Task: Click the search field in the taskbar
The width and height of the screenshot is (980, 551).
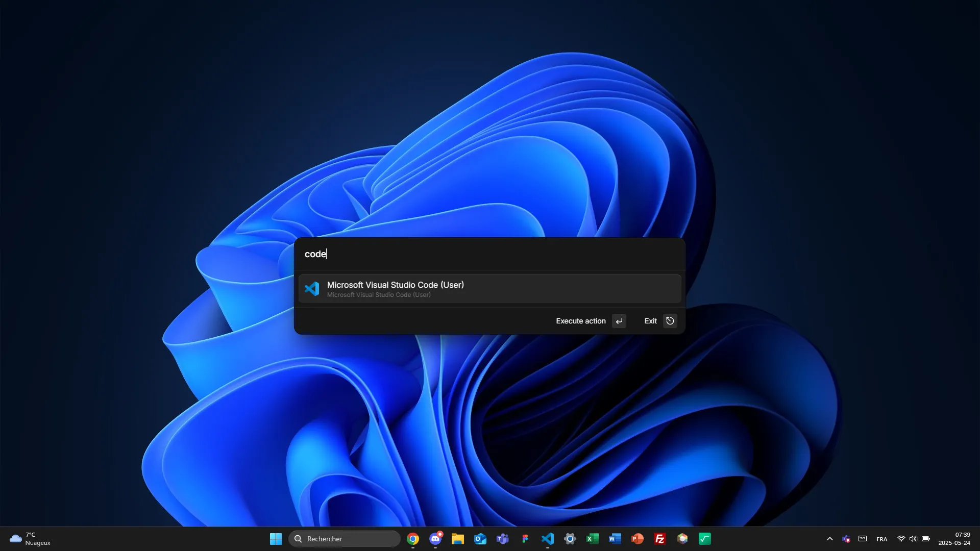Action: coord(345,538)
